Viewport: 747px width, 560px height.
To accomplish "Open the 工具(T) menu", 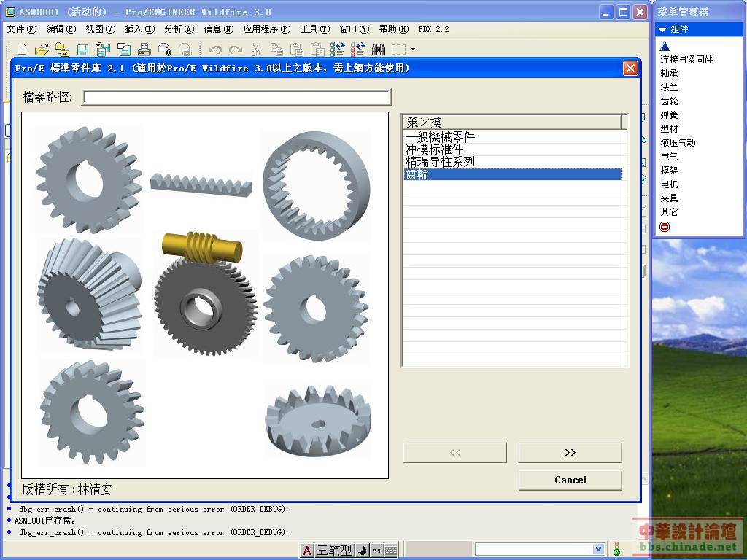I will click(315, 29).
